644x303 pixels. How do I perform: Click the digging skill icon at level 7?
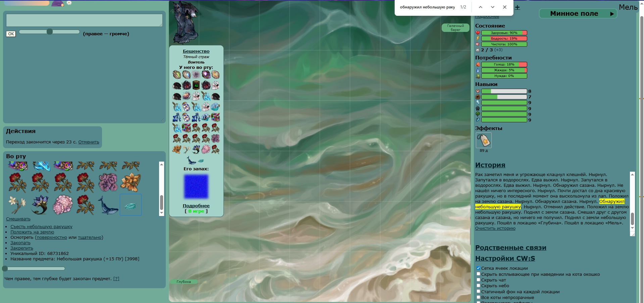click(478, 97)
